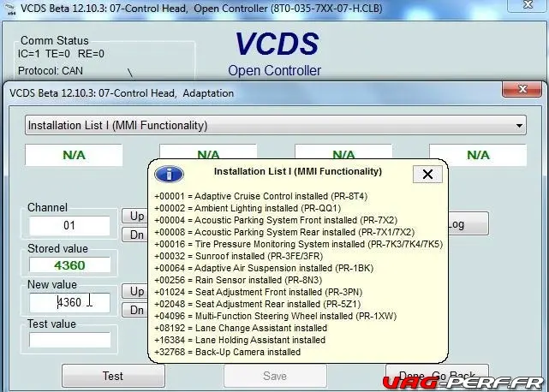Decrease channel with Channel Dn button
This screenshot has height=392, width=549.
pos(135,235)
